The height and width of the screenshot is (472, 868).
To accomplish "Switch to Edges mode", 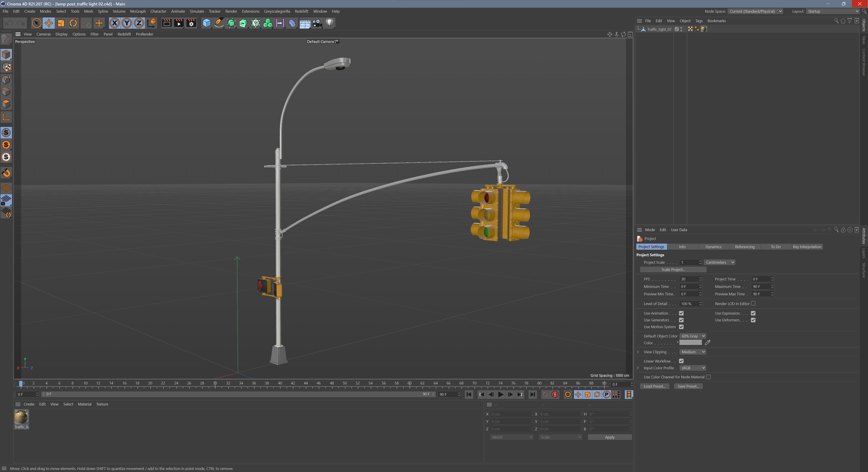I will pyautogui.click(x=6, y=92).
